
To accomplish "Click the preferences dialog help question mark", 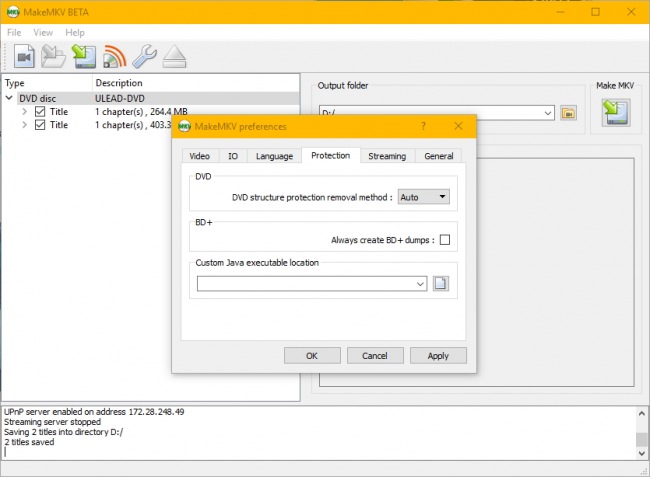I will [423, 126].
